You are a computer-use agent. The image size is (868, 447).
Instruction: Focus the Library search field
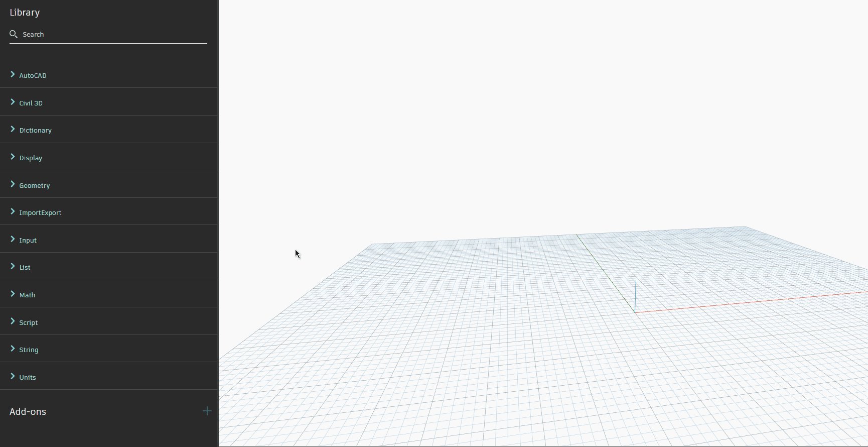[x=110, y=34]
